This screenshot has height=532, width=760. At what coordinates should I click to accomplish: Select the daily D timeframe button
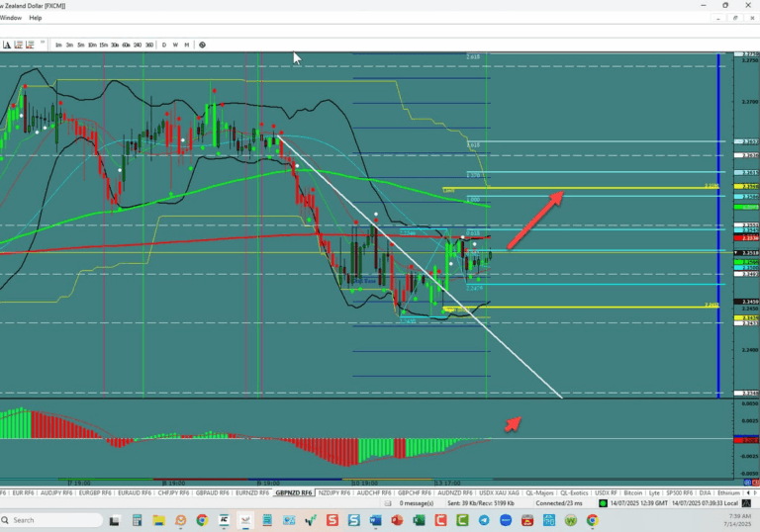[x=164, y=45]
